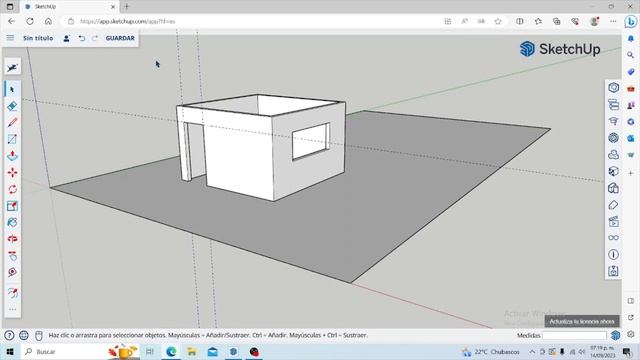Open the Materials cube panel
Viewport: 640px width, 360px height.
coord(613,171)
